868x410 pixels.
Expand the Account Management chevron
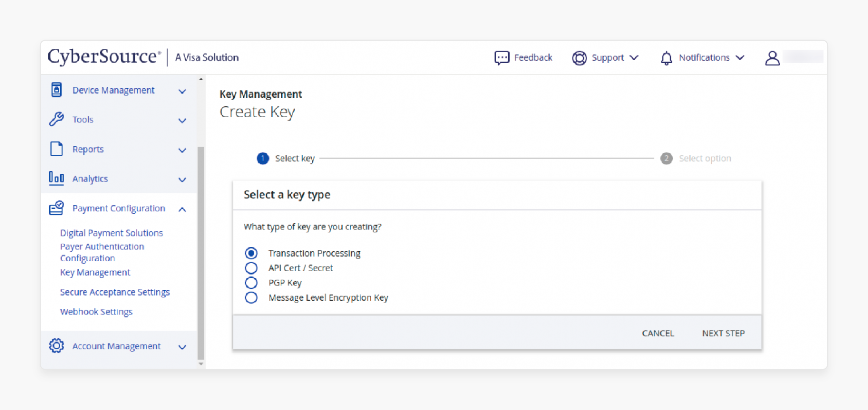coord(182,347)
